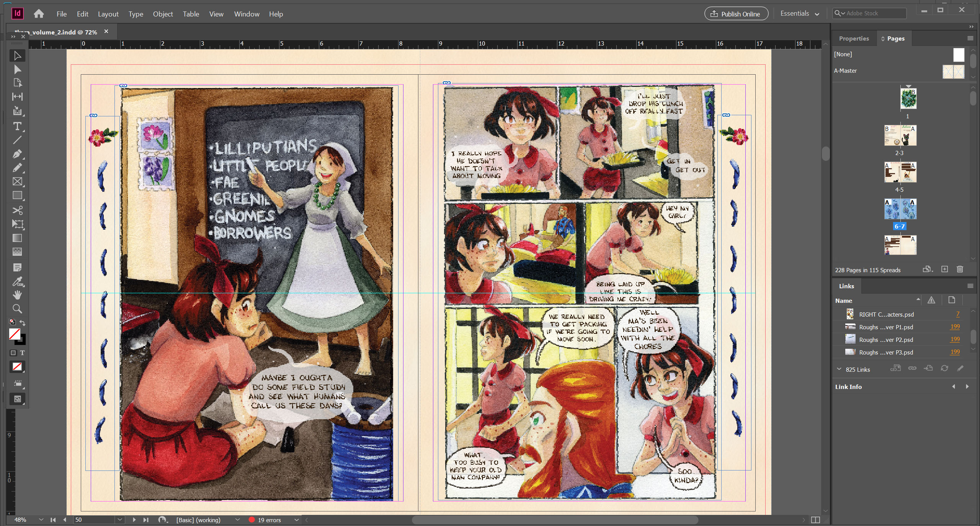
Task: Select the Pen tool
Action: pyautogui.click(x=17, y=154)
